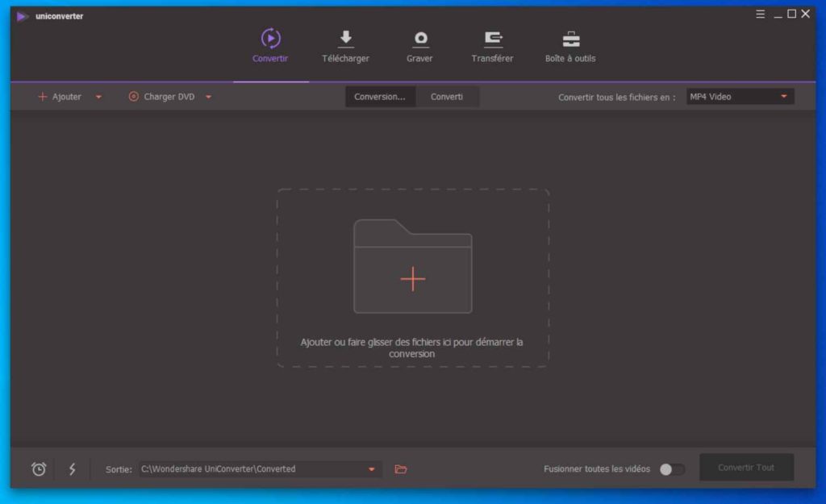Go to the Transférer section

point(492,46)
